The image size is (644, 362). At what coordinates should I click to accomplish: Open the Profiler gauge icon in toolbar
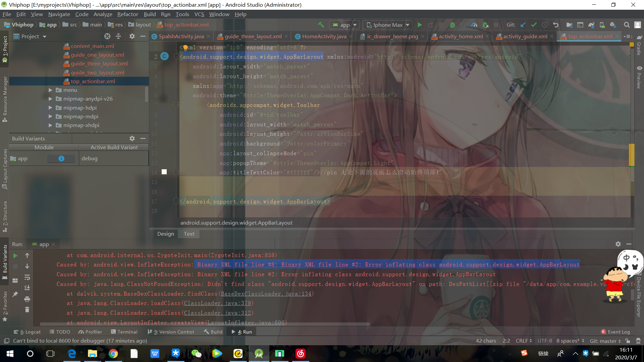click(x=474, y=25)
